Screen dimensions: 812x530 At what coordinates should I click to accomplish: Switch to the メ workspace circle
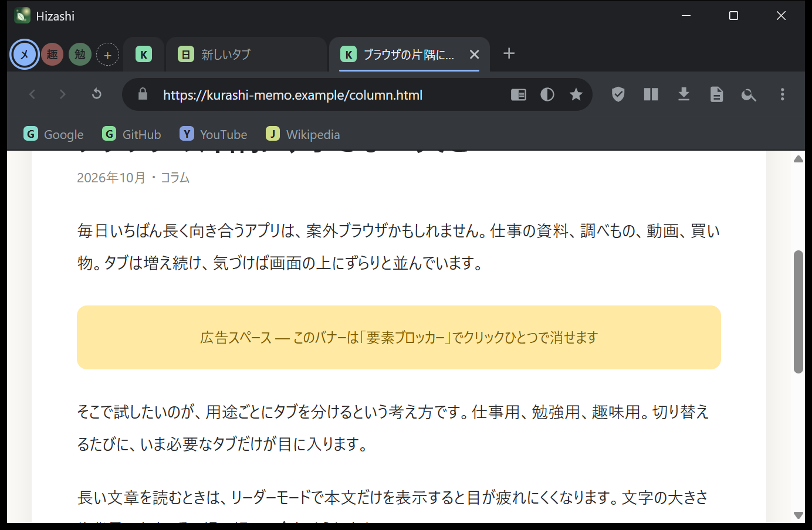[25, 55]
